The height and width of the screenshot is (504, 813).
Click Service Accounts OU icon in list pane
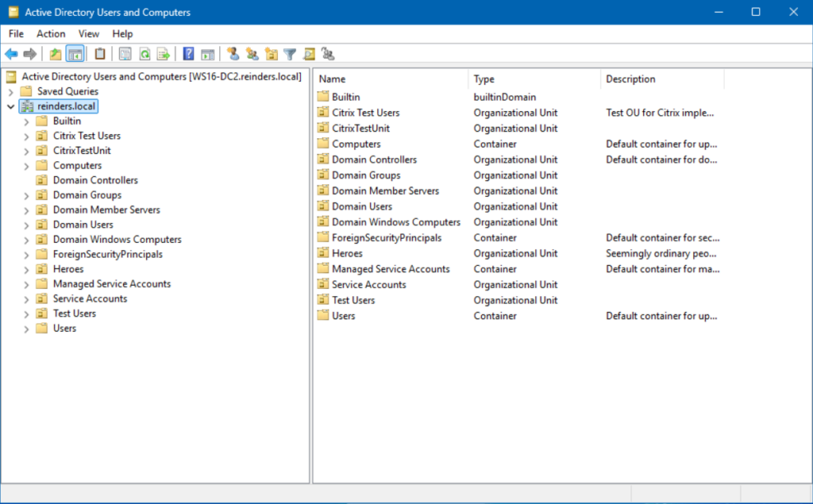pyautogui.click(x=323, y=284)
